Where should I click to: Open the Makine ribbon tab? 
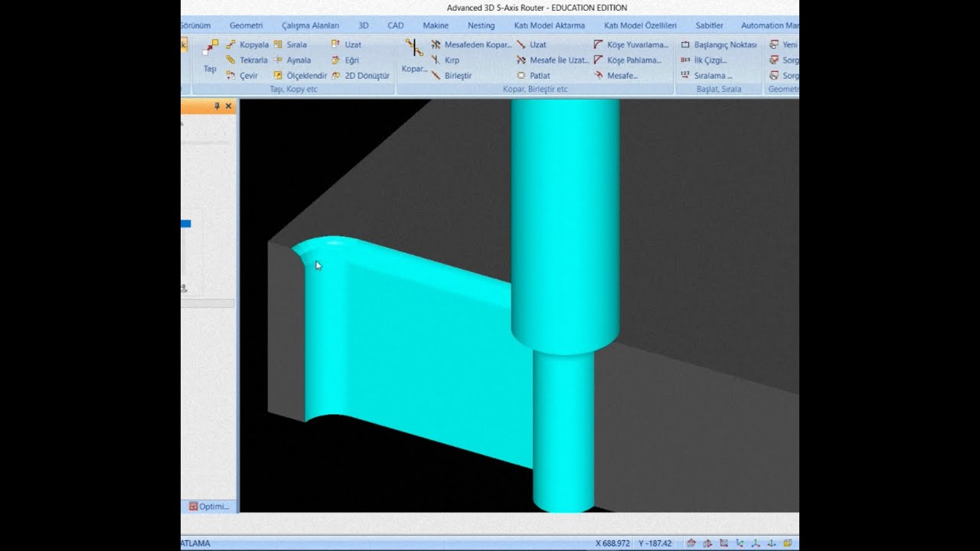point(436,25)
